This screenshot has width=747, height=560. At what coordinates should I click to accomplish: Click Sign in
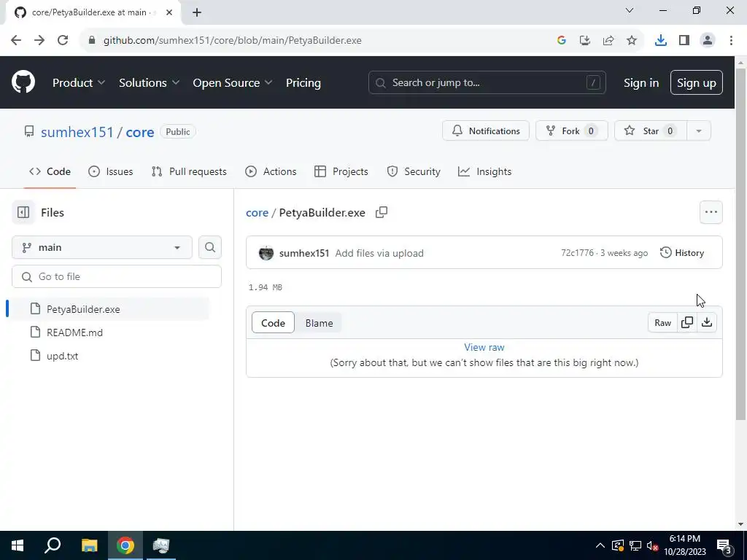coord(641,83)
